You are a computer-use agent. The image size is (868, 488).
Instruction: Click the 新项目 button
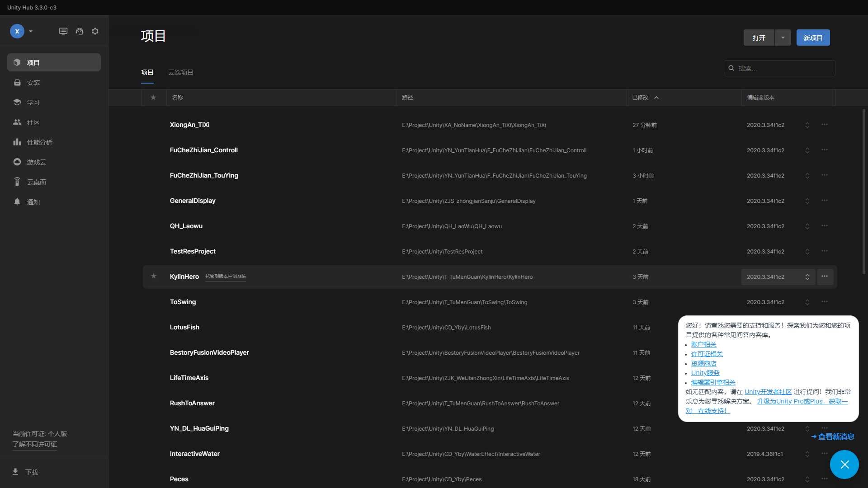point(813,38)
